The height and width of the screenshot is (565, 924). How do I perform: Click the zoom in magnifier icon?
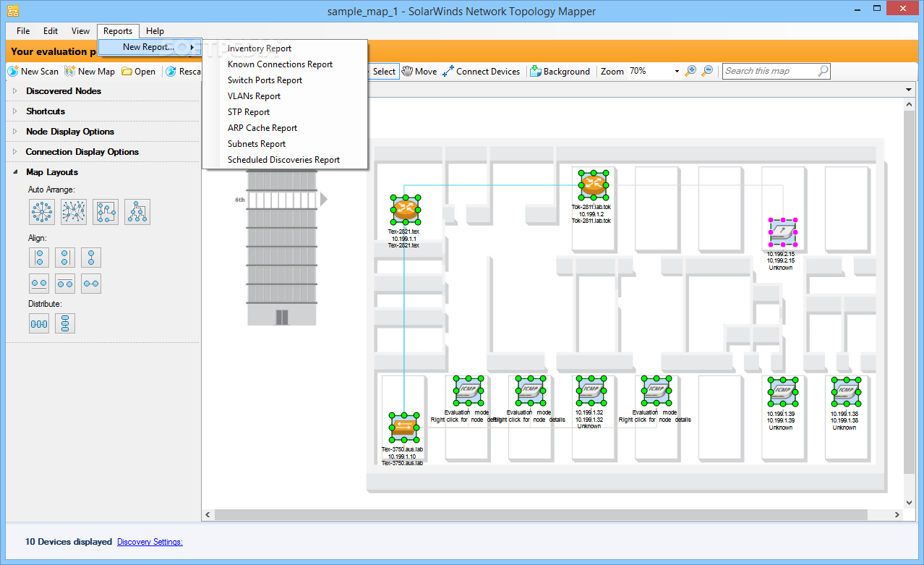(x=690, y=71)
